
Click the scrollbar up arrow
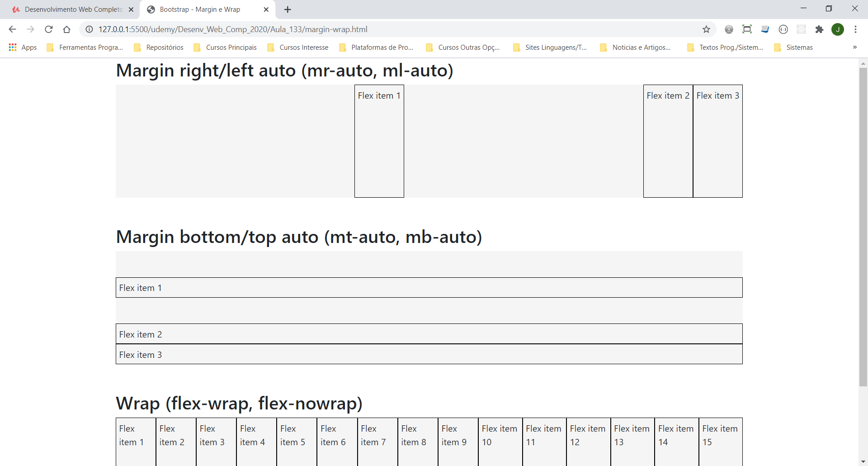coord(863,63)
